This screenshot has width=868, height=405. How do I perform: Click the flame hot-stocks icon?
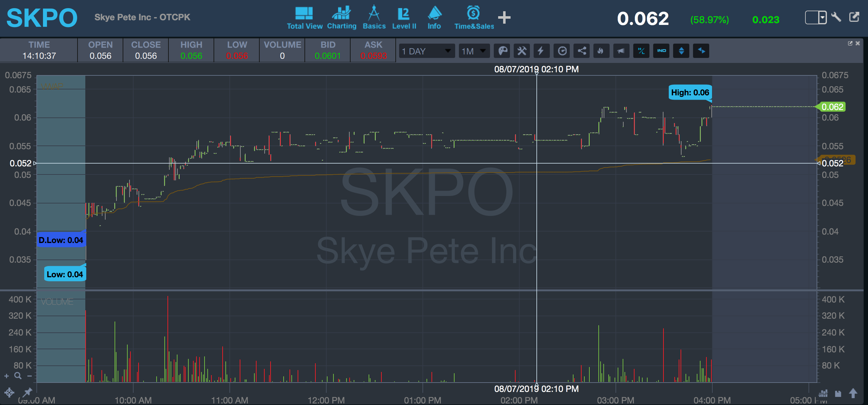[601, 51]
